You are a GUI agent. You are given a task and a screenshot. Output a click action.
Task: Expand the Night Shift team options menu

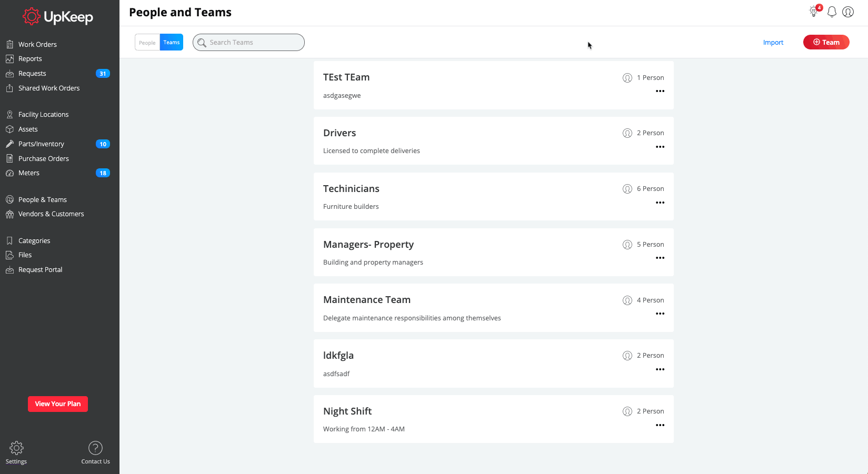click(x=660, y=425)
